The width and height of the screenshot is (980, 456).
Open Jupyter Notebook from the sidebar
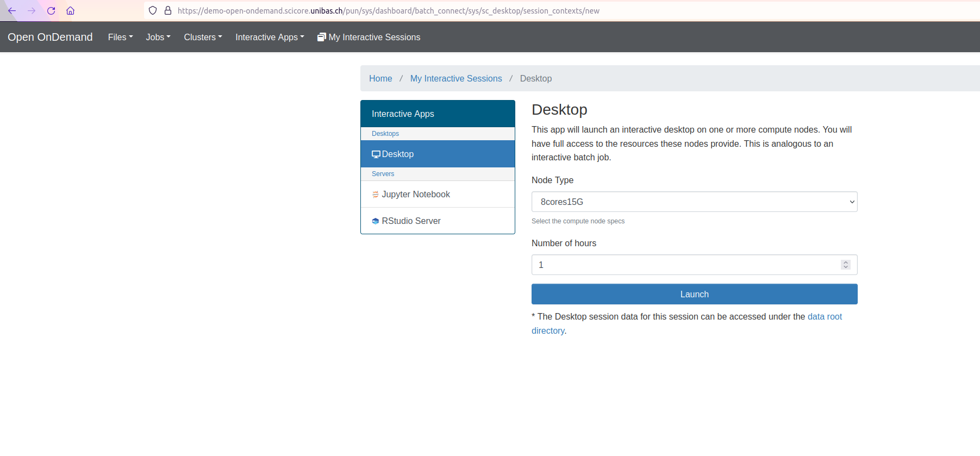[415, 195]
